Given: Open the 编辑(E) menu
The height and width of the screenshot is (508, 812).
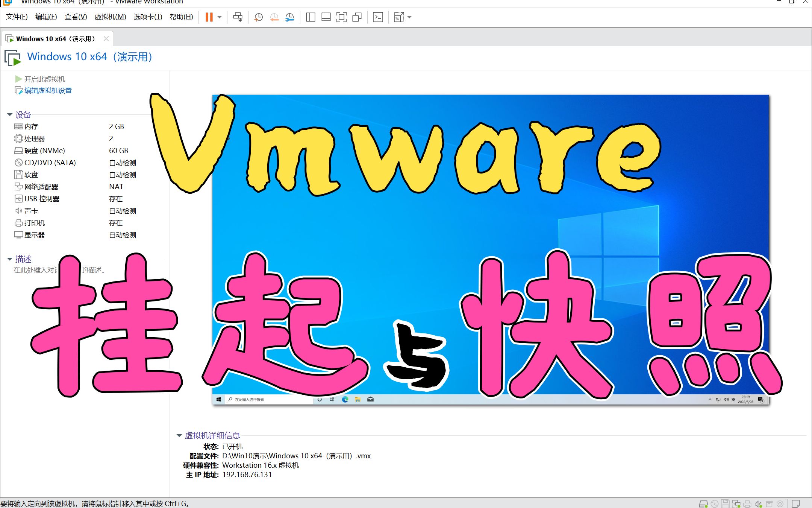Looking at the screenshot, I should pos(46,17).
